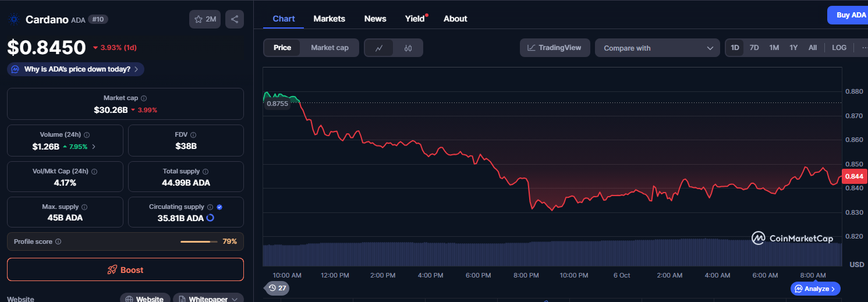
Task: Open the Compare with dropdown
Action: [657, 48]
